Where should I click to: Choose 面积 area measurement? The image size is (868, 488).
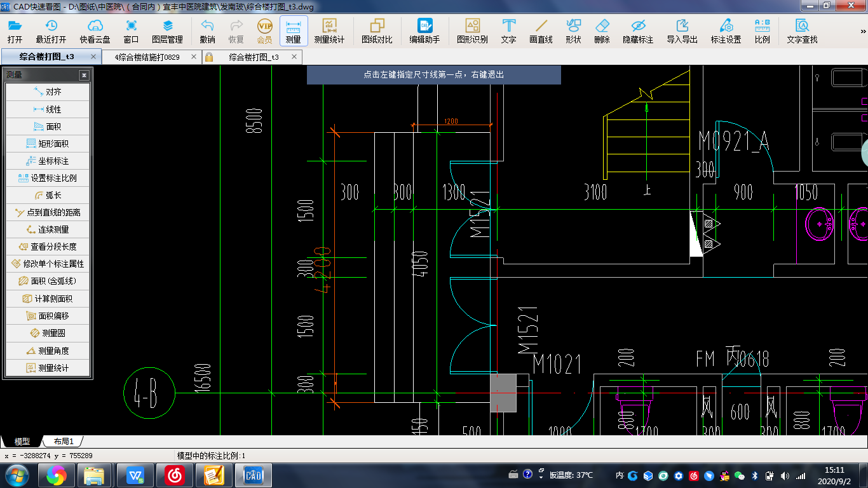pos(48,126)
